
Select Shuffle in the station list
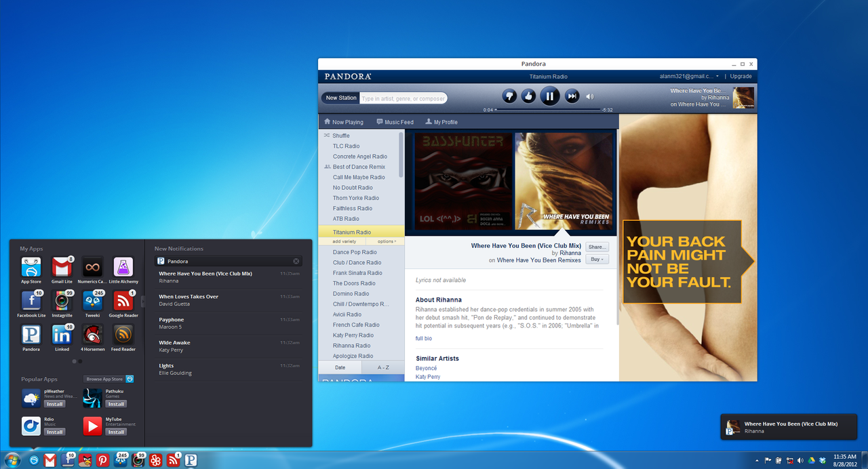[x=341, y=136]
